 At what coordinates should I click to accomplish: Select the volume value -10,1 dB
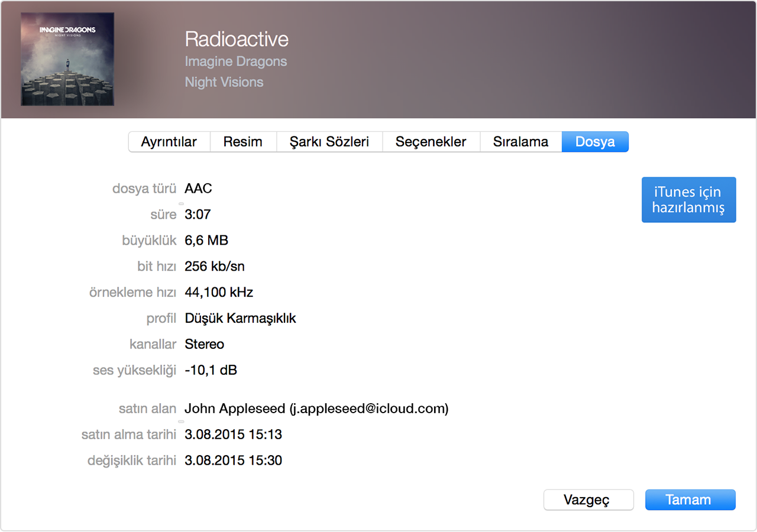211,371
